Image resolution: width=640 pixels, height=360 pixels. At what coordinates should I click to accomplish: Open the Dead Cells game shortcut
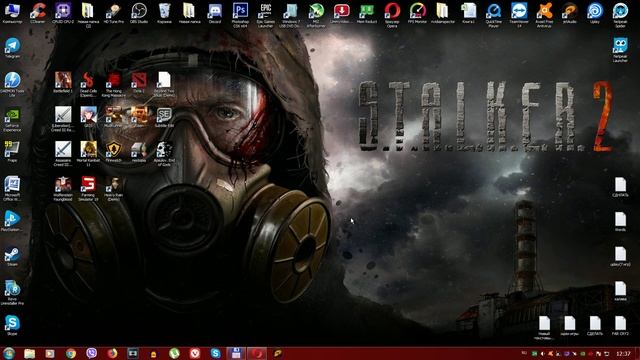coord(88,84)
